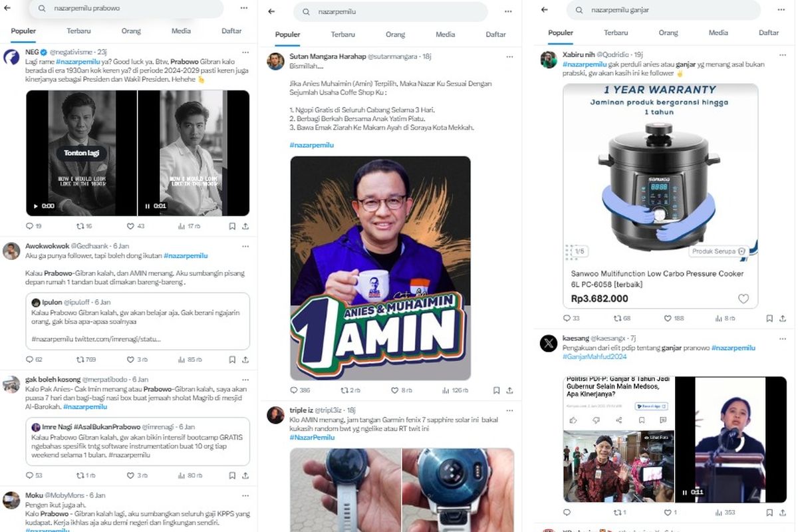Like Sutan Mangara Harahap's AMIN tweet
The height and width of the screenshot is (532, 798).
396,390
